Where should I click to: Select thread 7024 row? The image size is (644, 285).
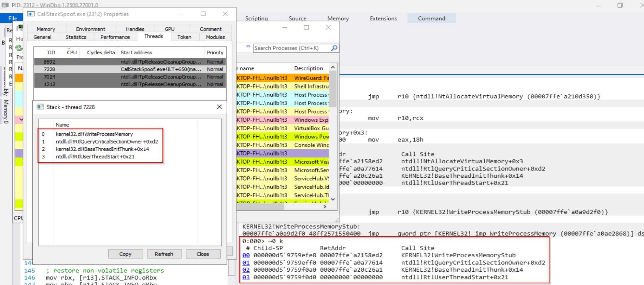point(130,77)
